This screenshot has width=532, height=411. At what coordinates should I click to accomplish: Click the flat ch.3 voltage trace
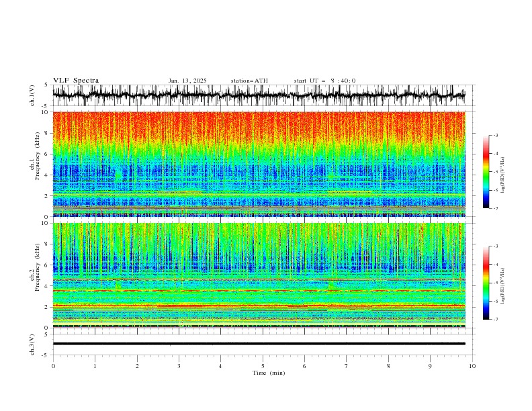pyautogui.click(x=259, y=344)
